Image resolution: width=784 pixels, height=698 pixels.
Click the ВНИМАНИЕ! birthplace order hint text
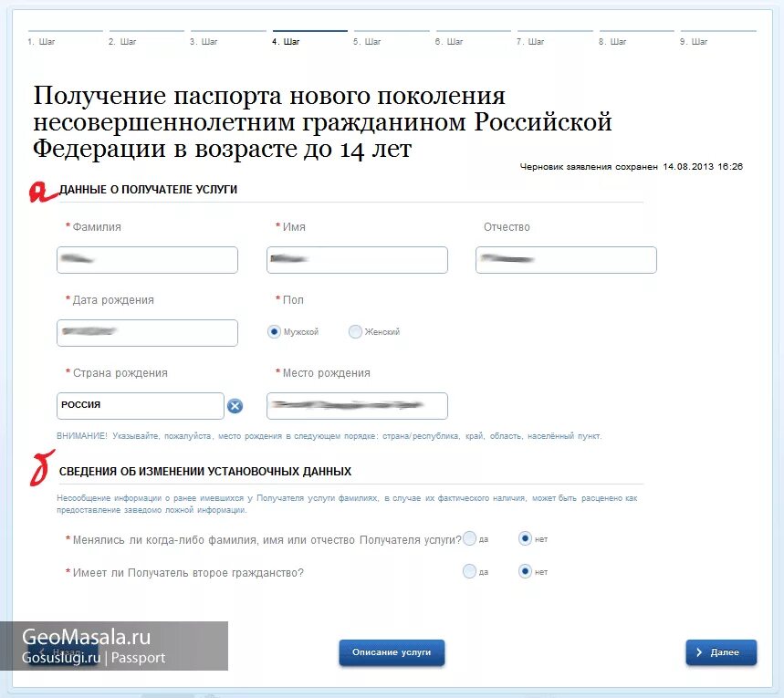[x=329, y=436]
